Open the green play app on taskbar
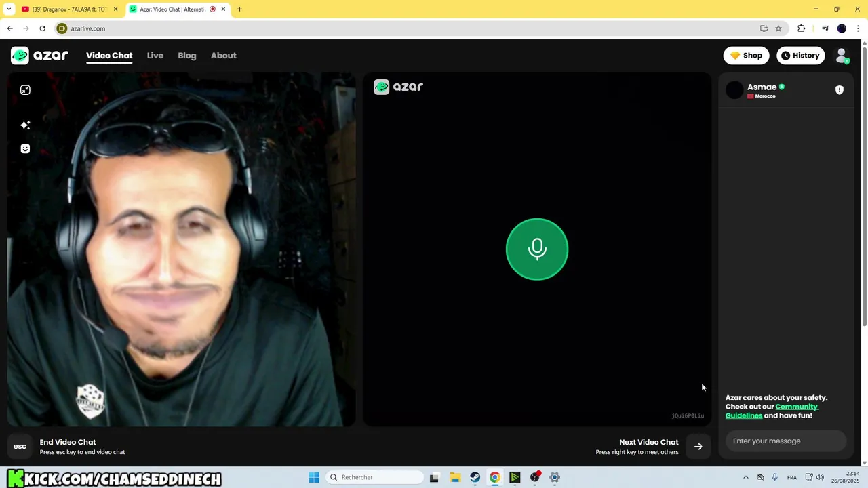Image resolution: width=868 pixels, height=488 pixels. tap(515, 477)
